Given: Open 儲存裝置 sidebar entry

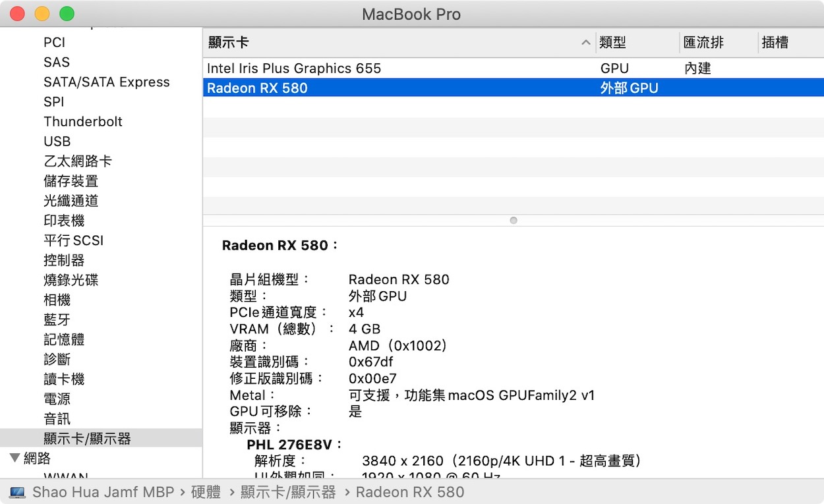Looking at the screenshot, I should click(x=71, y=181).
